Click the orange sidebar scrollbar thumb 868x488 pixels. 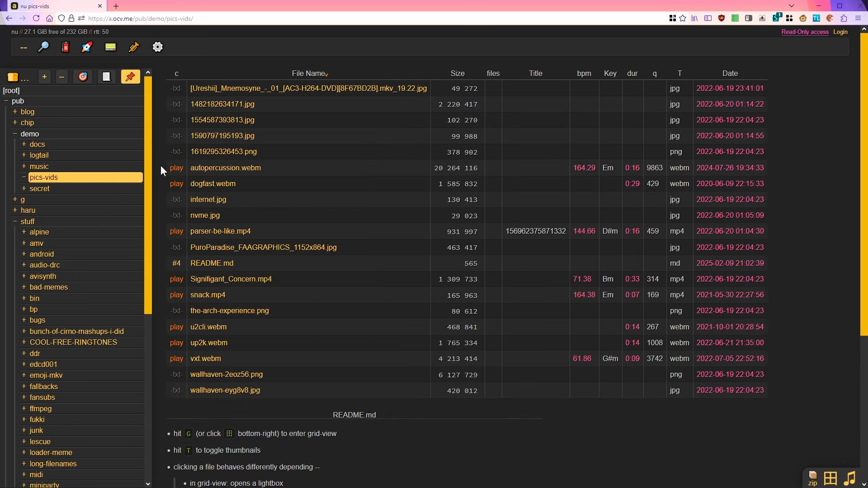click(148, 194)
